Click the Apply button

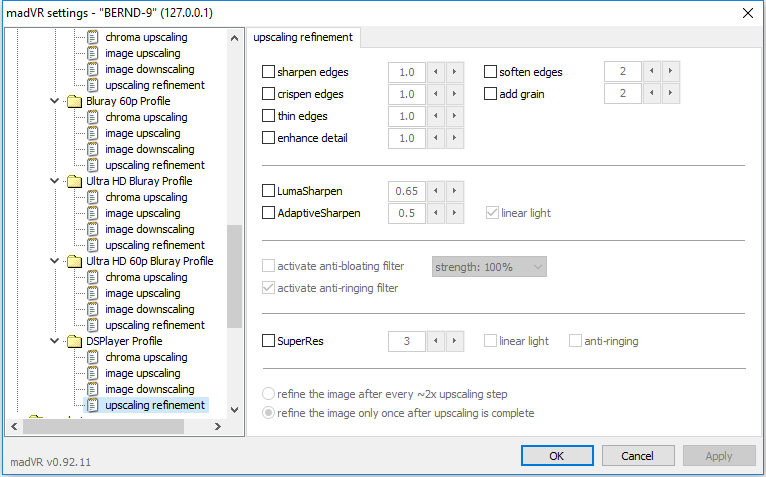[x=719, y=456]
